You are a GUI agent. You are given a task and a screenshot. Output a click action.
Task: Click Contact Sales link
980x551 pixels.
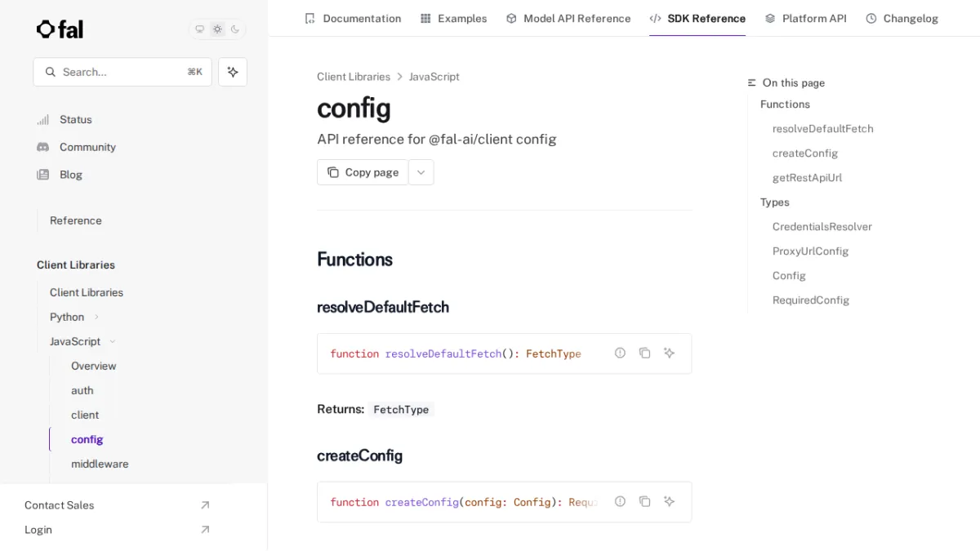tap(60, 505)
